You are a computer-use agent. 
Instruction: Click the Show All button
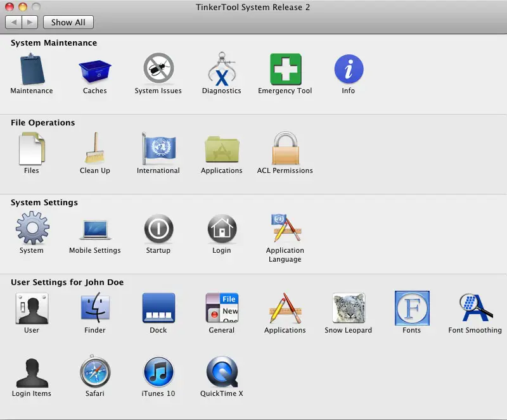click(x=68, y=22)
